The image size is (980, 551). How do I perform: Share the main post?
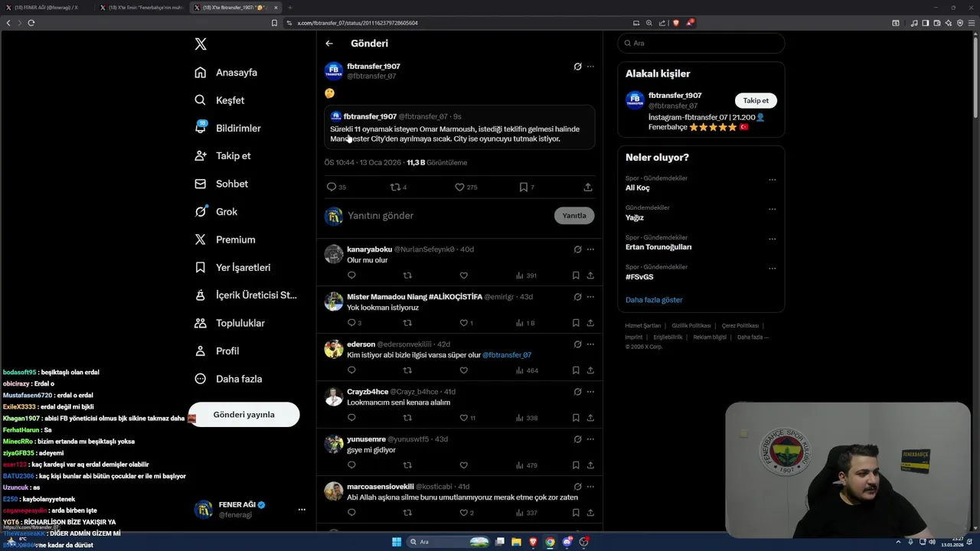point(588,187)
